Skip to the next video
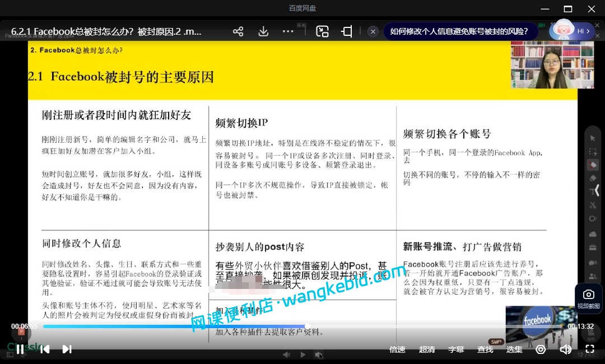 67,349
